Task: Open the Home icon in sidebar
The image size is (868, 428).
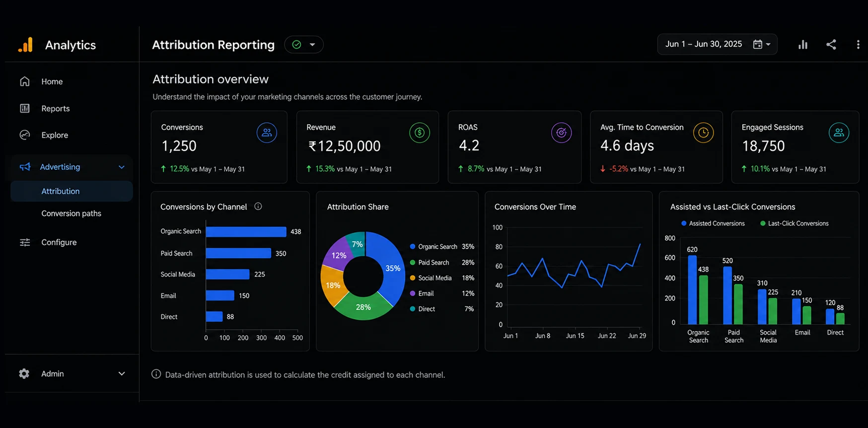Action: (x=25, y=81)
